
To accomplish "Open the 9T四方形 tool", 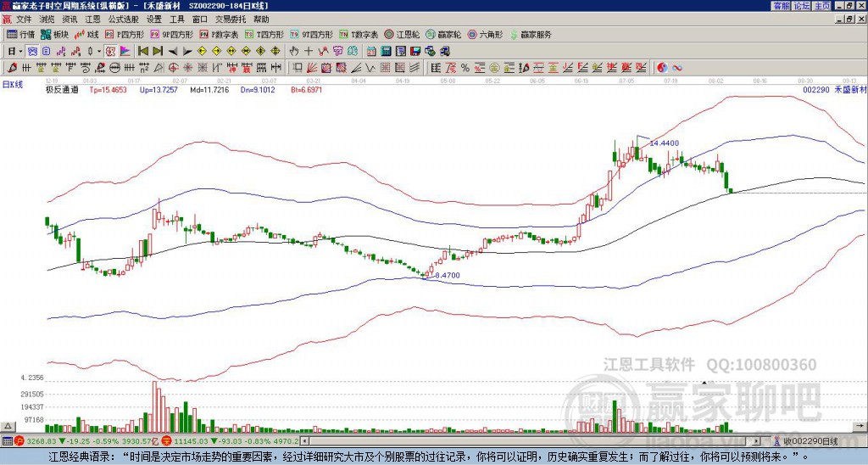I will pos(312,34).
